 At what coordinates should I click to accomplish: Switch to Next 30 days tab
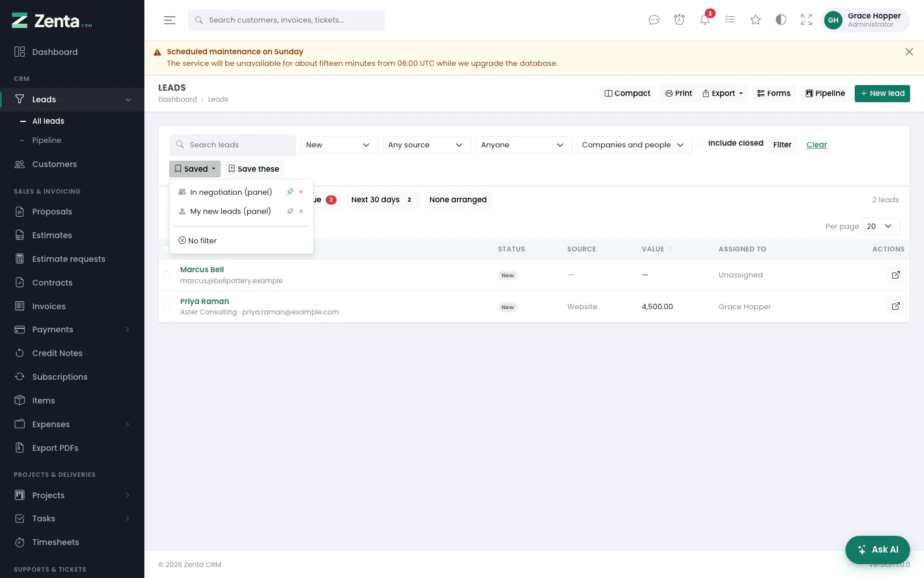[382, 200]
